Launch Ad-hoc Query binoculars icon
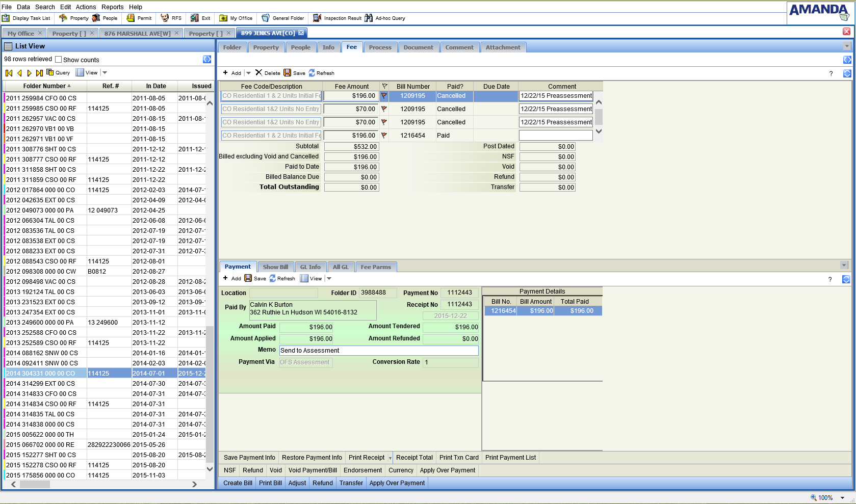 coord(369,18)
